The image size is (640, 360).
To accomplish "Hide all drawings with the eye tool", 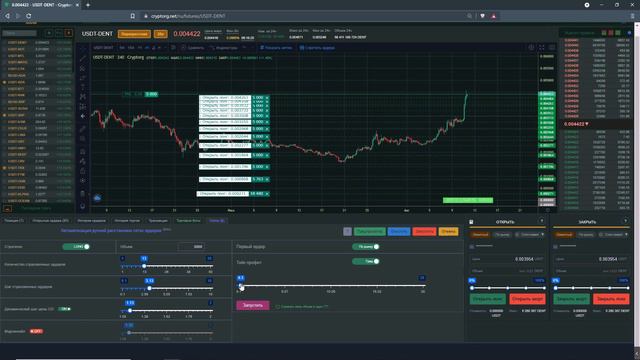I will click(x=83, y=180).
